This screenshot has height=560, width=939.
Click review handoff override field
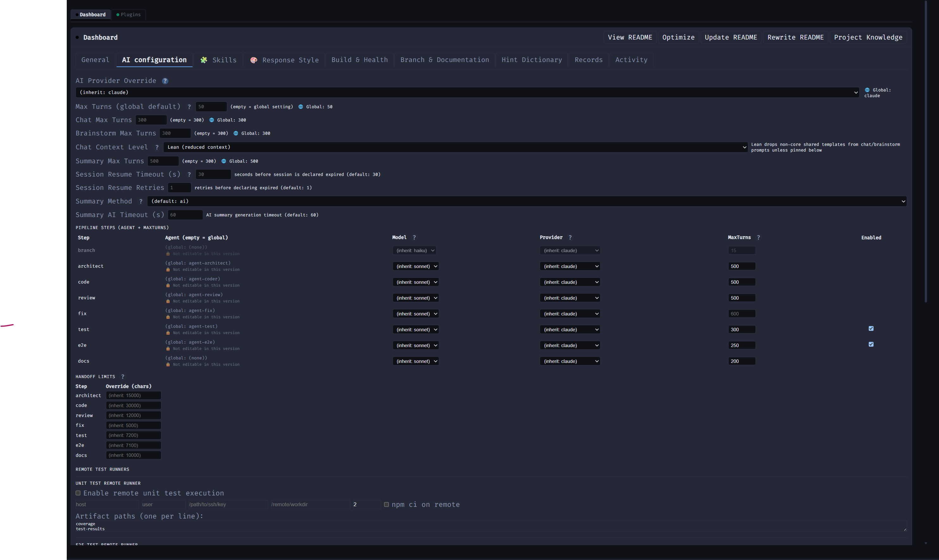(134, 415)
